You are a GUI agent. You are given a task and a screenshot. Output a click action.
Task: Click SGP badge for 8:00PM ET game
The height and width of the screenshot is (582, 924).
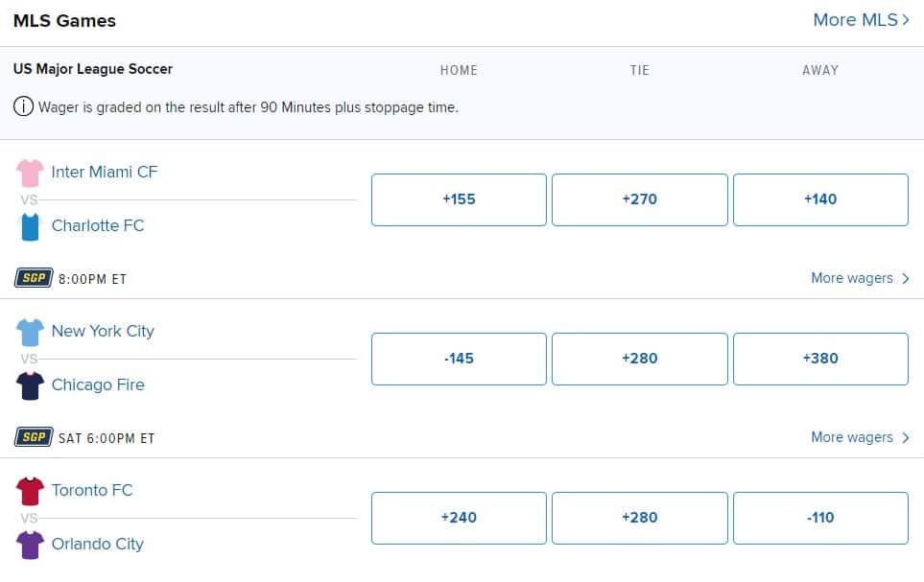(x=34, y=277)
